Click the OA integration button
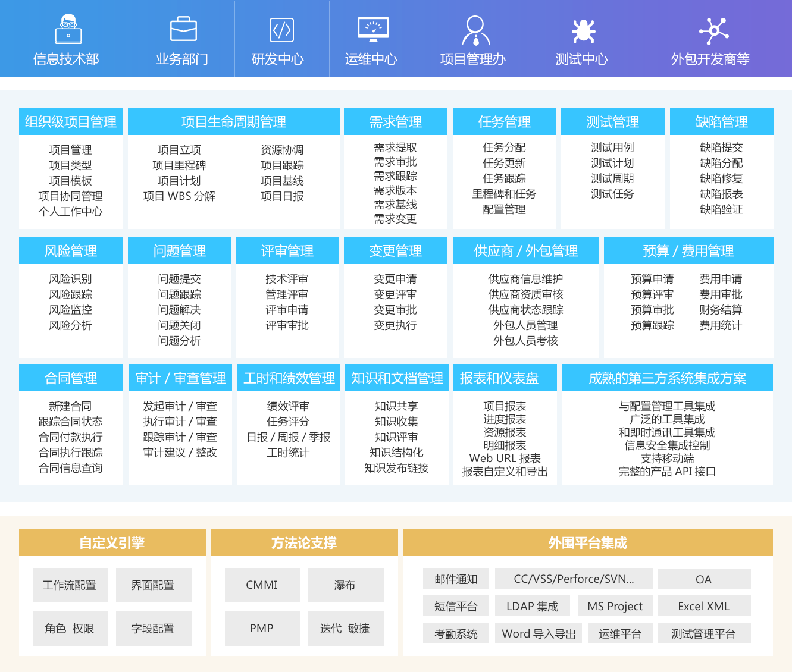The width and height of the screenshot is (792, 672). 705,579
